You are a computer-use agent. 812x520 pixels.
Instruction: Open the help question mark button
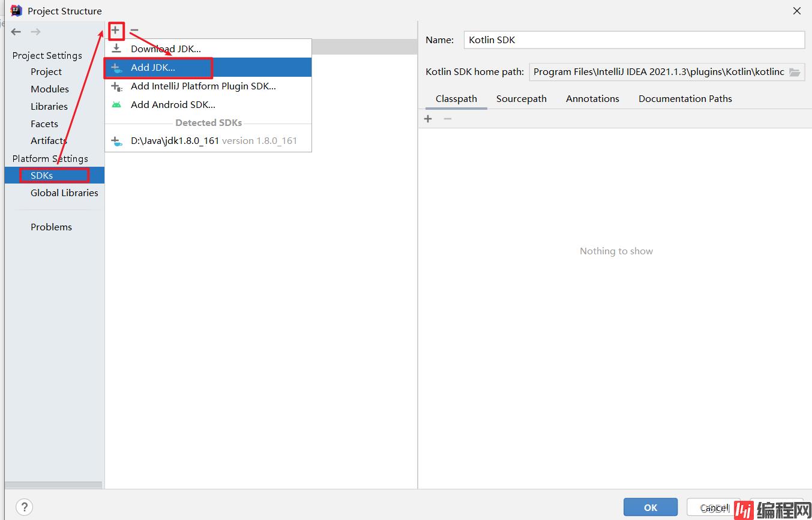[25, 507]
